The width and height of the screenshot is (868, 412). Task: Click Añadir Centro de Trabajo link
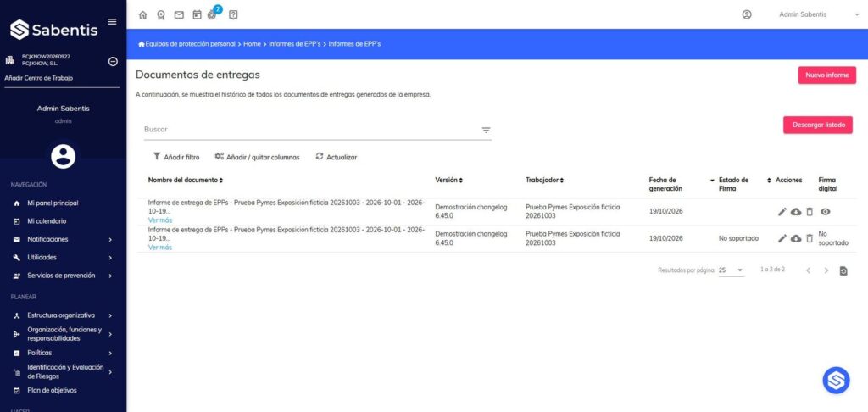38,78
